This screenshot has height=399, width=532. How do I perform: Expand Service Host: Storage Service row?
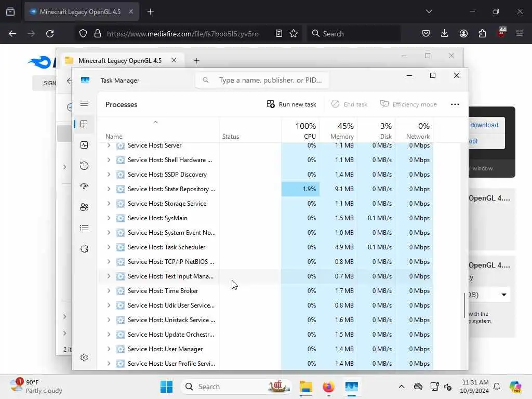coord(109,204)
